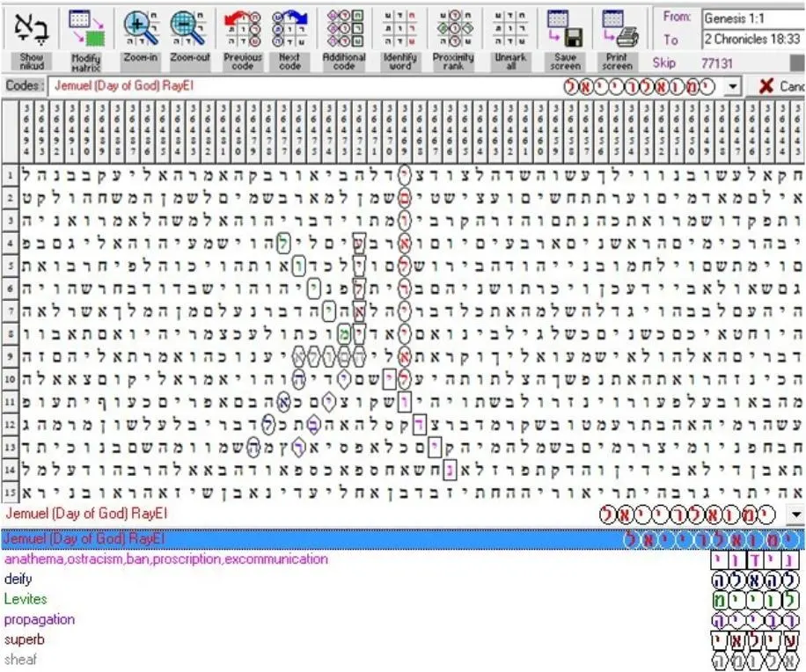Screen dimensions: 806x672
Task: Click matrix row number 1 header
Action: [x=10, y=176]
